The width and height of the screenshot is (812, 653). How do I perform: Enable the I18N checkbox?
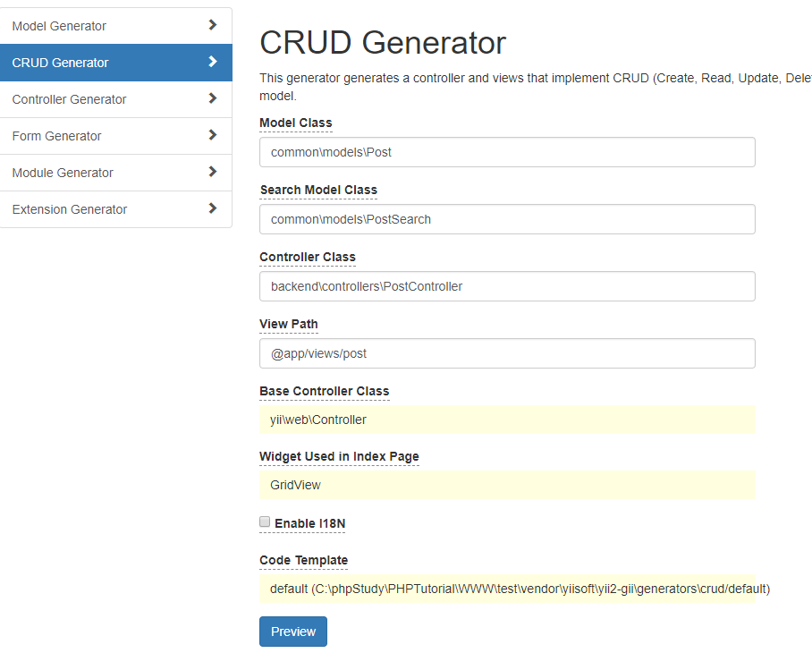(265, 522)
